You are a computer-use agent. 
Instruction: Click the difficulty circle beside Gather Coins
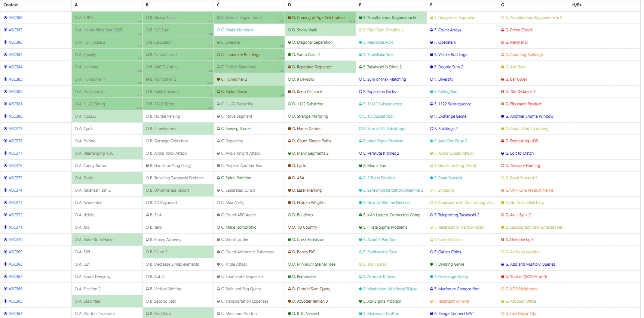click(x=432, y=252)
